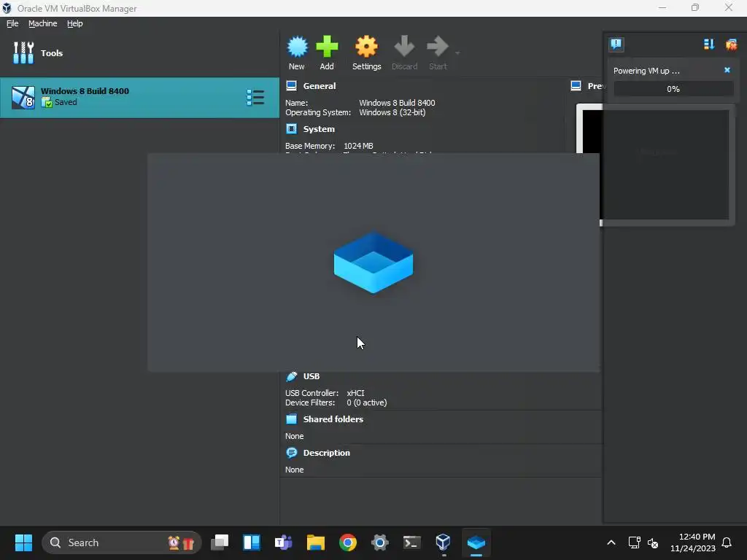Click the xHCI USB controller value
Screen dimensions: 747x560
(355, 393)
